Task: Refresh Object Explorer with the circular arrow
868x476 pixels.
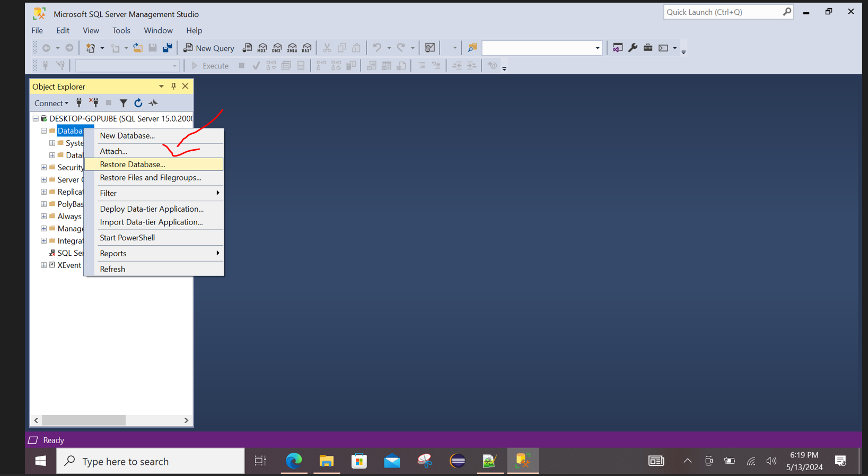Action: coord(138,103)
